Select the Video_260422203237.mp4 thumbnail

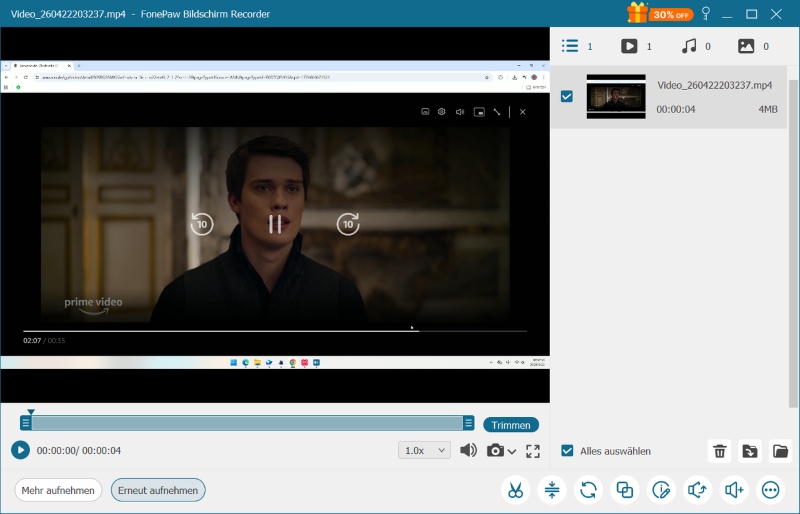point(616,96)
